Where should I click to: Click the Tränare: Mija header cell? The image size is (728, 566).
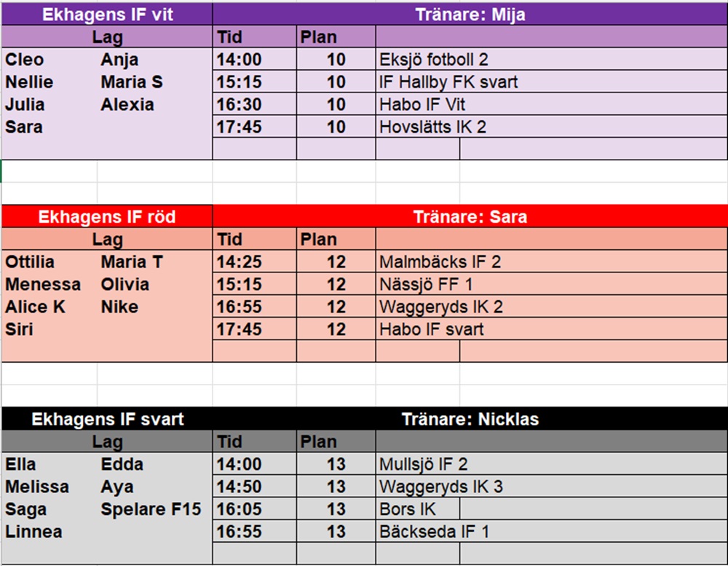tap(470, 15)
